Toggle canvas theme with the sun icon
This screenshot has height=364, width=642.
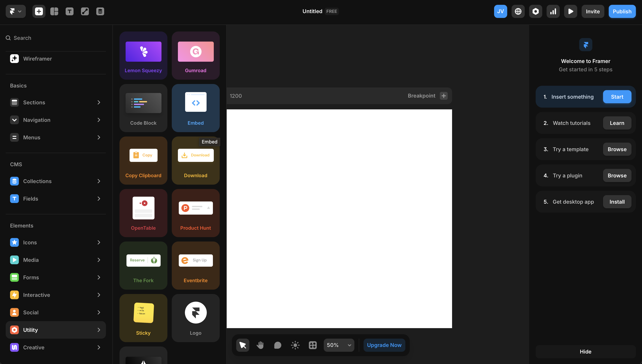click(x=295, y=345)
